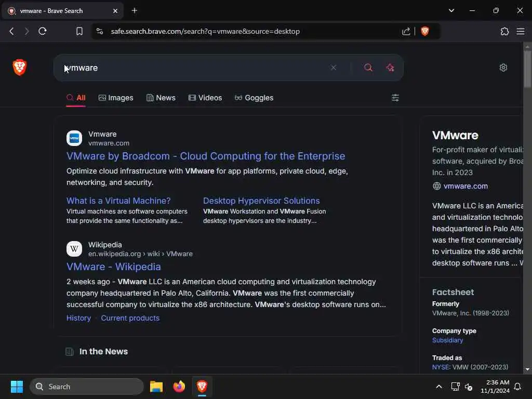Image resolution: width=532 pixels, height=399 pixels.
Task: Launch Firefox from the taskbar
Action: coord(179,387)
